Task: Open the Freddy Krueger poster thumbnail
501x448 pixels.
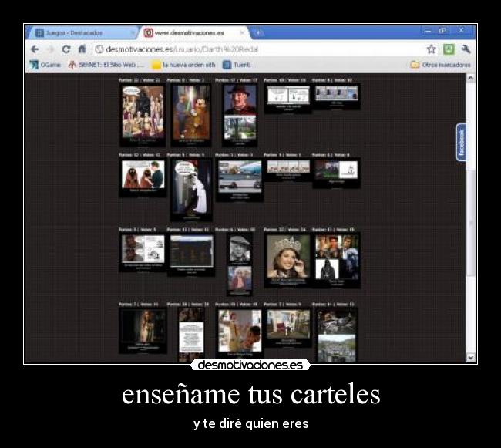Action: coord(240,115)
